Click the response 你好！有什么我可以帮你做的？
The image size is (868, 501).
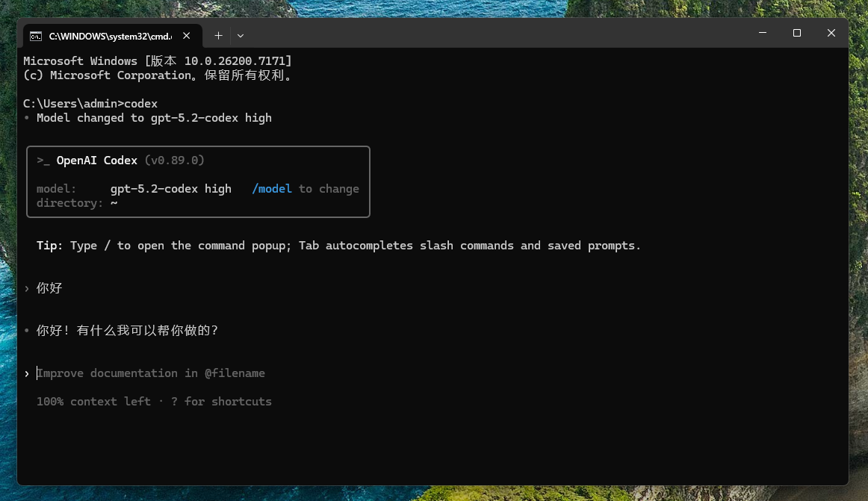127,331
